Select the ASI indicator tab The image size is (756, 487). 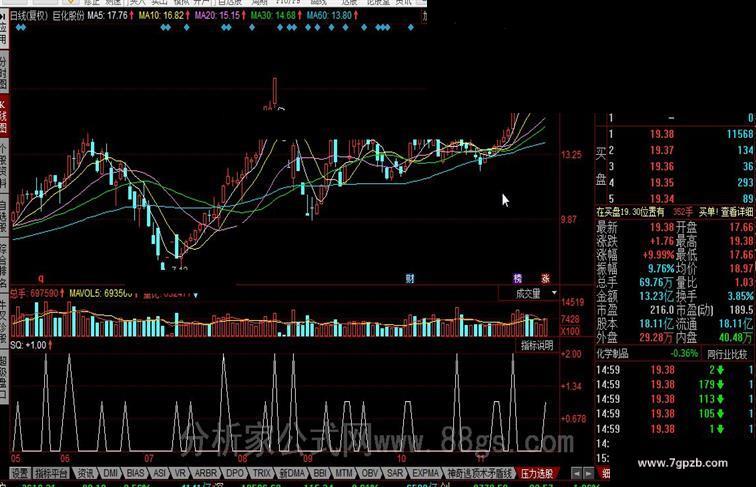[159, 473]
